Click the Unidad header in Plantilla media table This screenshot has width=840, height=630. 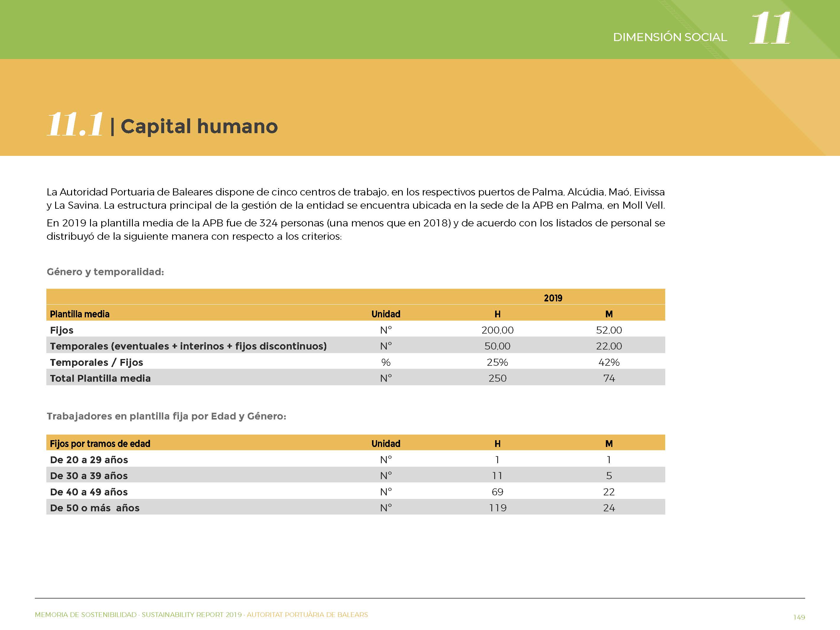pyautogui.click(x=386, y=314)
